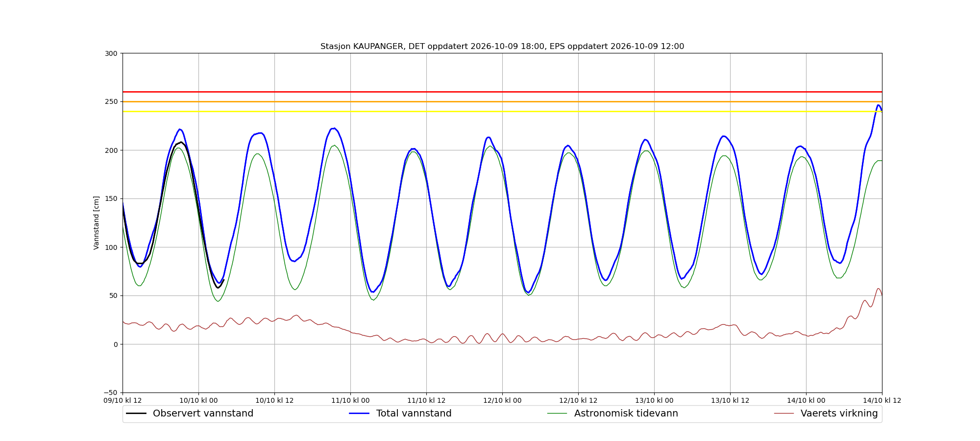Click the brown line sample in legend

coord(784,414)
